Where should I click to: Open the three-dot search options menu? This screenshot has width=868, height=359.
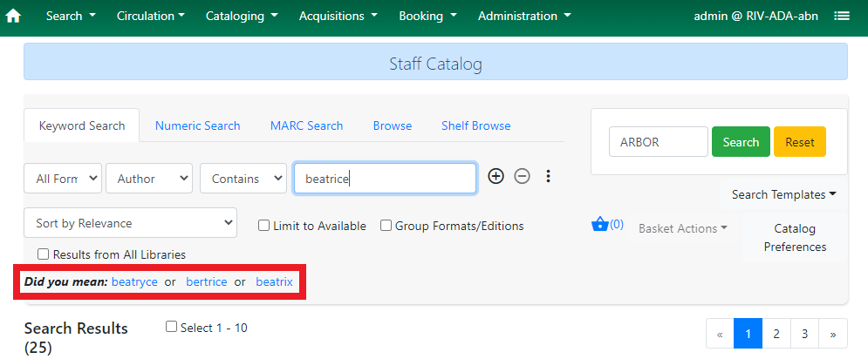tap(548, 177)
